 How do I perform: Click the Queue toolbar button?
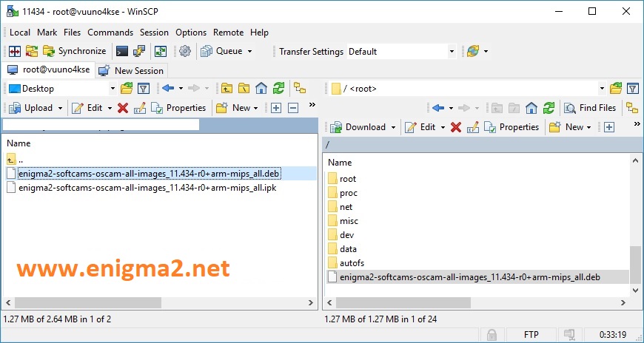tap(221, 51)
